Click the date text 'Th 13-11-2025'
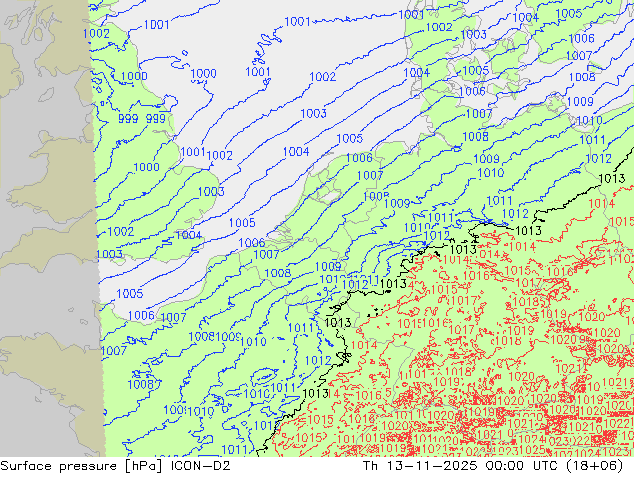The width and height of the screenshot is (634, 490). click(x=421, y=466)
